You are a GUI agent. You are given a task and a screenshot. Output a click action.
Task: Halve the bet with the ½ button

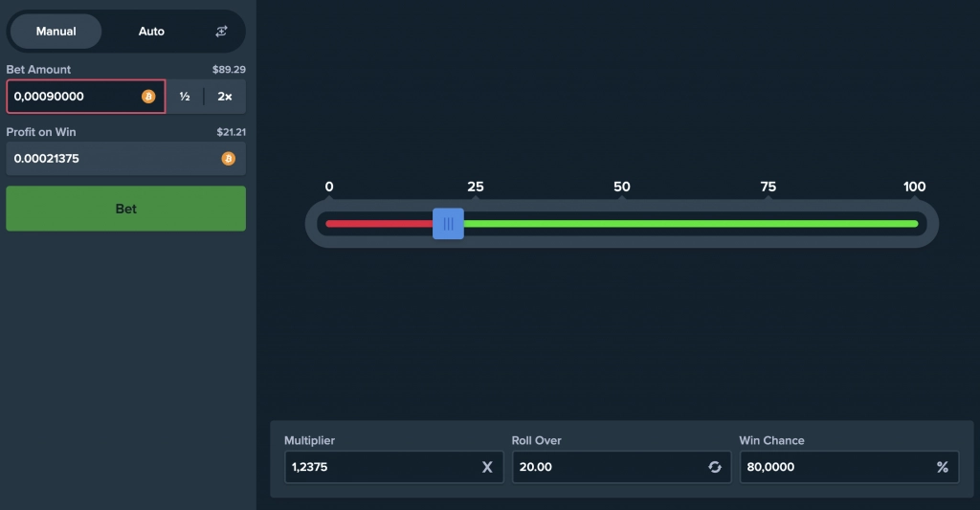pyautogui.click(x=185, y=97)
